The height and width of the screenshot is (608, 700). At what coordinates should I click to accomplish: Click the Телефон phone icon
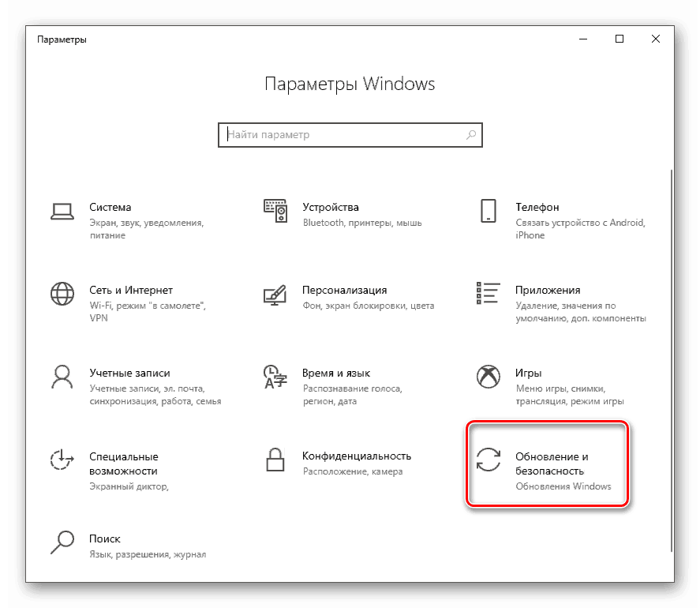click(x=489, y=211)
